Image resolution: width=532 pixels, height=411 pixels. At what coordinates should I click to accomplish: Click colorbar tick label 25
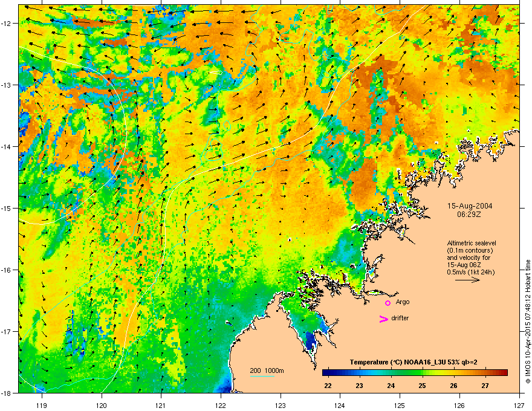[423, 386]
